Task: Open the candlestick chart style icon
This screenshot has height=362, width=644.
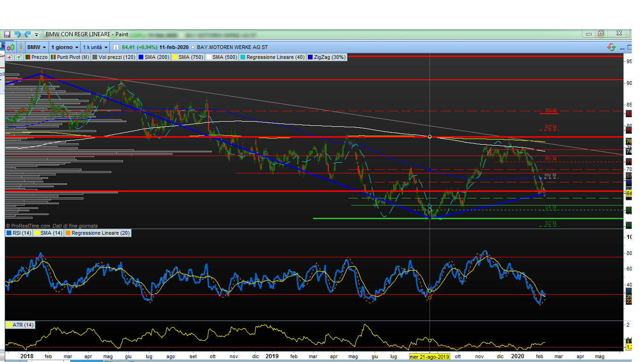Action: coord(10,47)
